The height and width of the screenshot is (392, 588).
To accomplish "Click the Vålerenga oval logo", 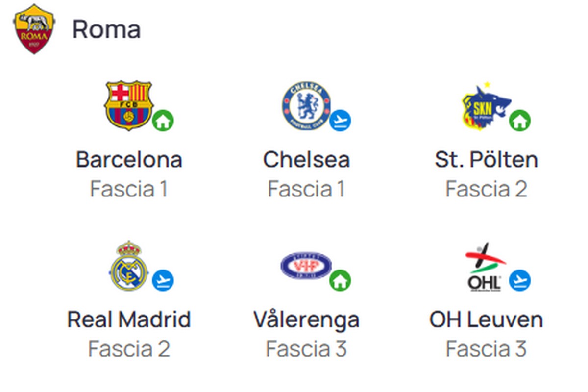I will (x=306, y=266).
